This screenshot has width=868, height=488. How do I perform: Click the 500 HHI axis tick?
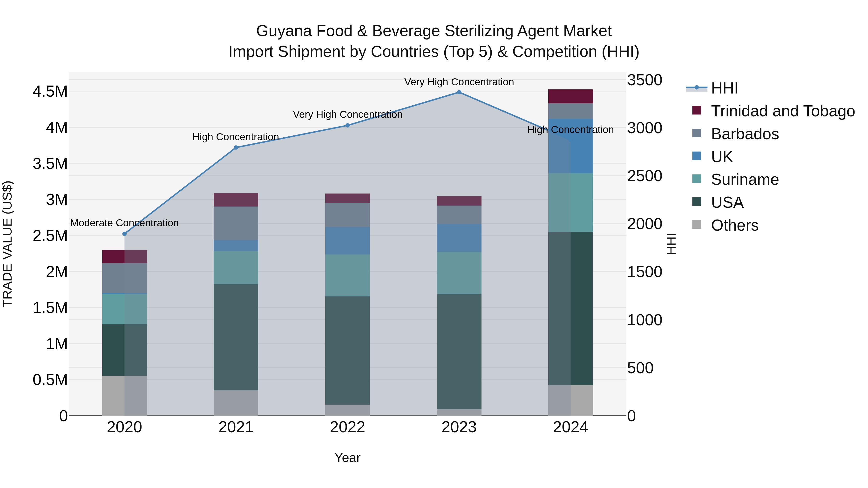(640, 368)
